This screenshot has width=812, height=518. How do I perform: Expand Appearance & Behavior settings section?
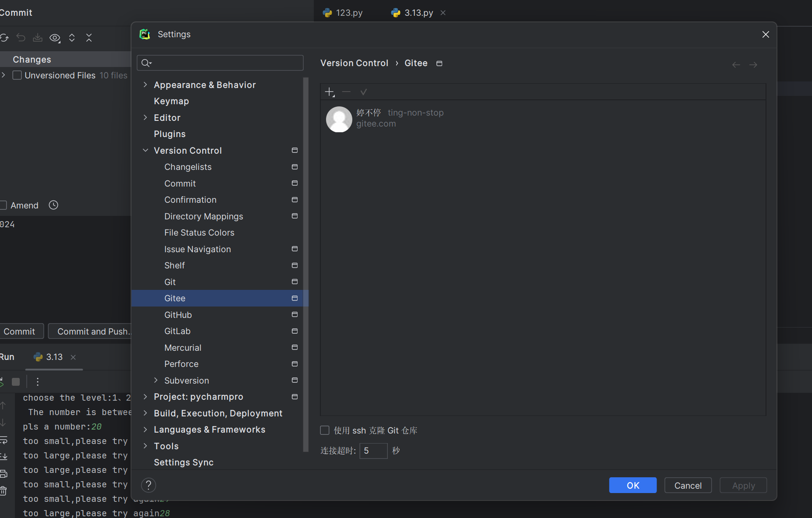(145, 85)
